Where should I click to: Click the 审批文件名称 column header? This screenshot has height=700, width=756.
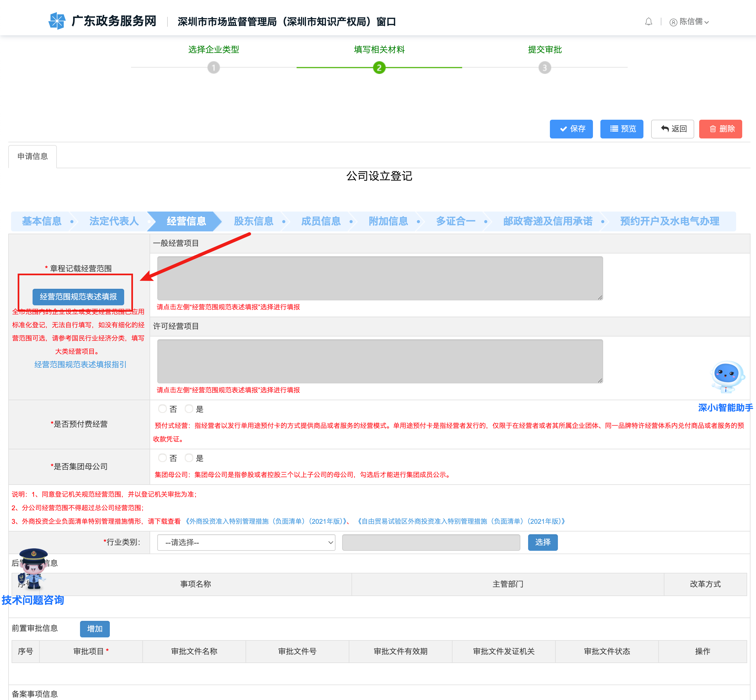point(194,651)
